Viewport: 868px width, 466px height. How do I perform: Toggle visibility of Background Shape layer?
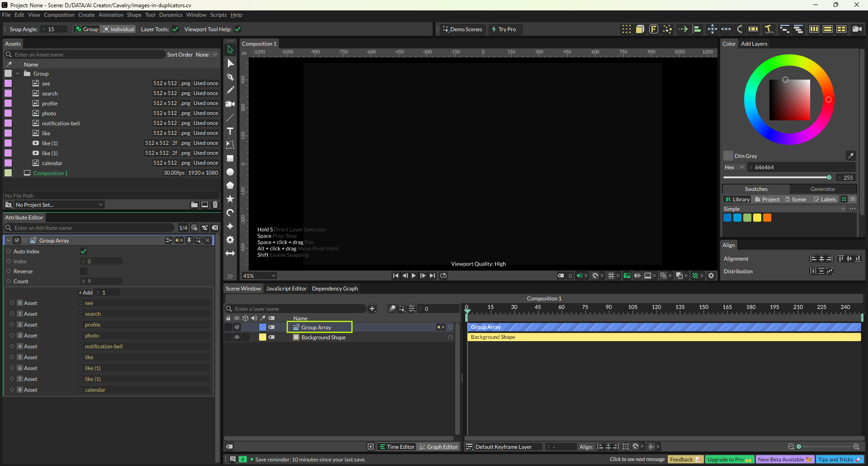pos(236,337)
